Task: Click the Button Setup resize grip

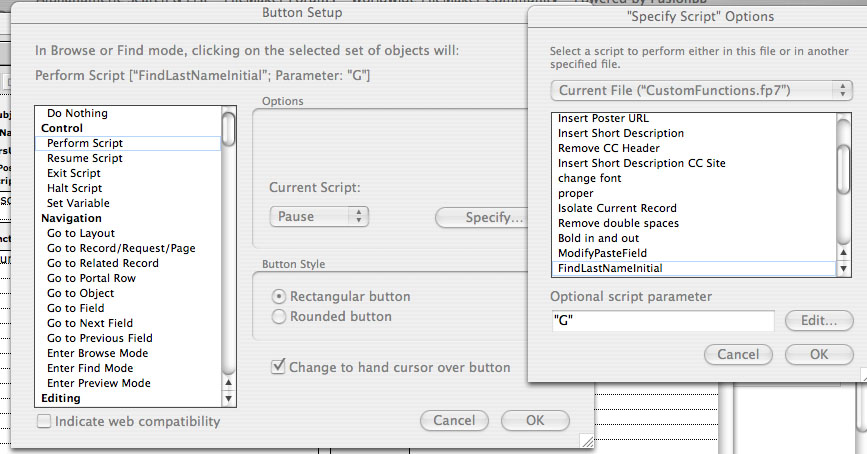Action: pyautogui.click(x=587, y=441)
